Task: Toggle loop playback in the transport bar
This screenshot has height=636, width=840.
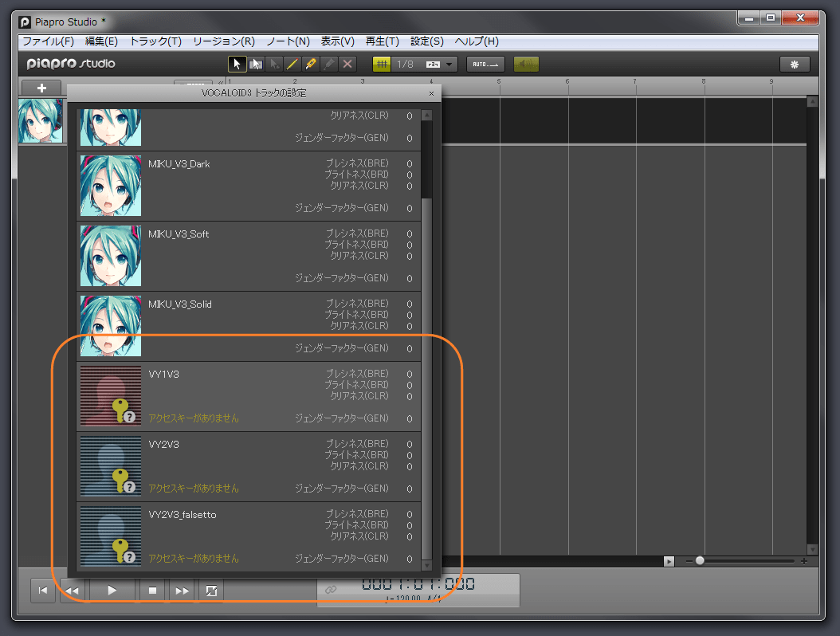Action: click(x=210, y=591)
